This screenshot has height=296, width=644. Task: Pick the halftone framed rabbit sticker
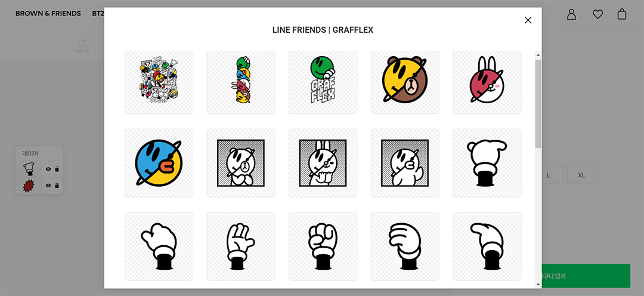(323, 163)
